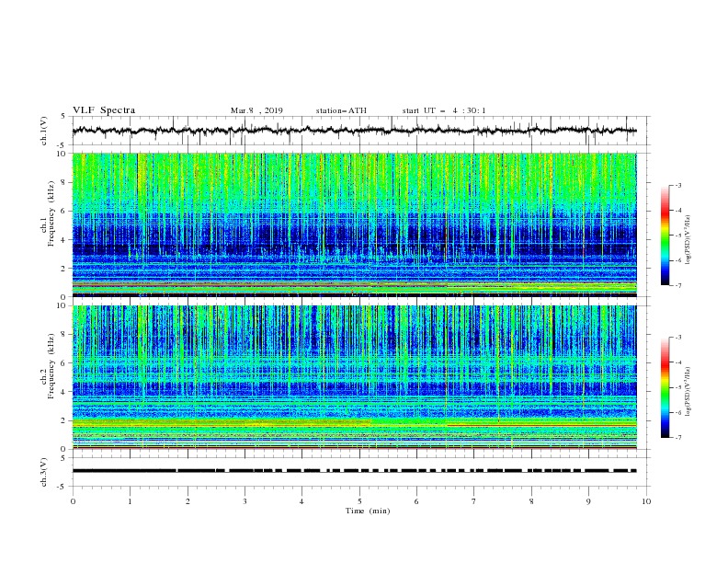Viewport: 728px width, 563px height.
Task: Click time axis tick label "7"
Action: click(x=474, y=501)
